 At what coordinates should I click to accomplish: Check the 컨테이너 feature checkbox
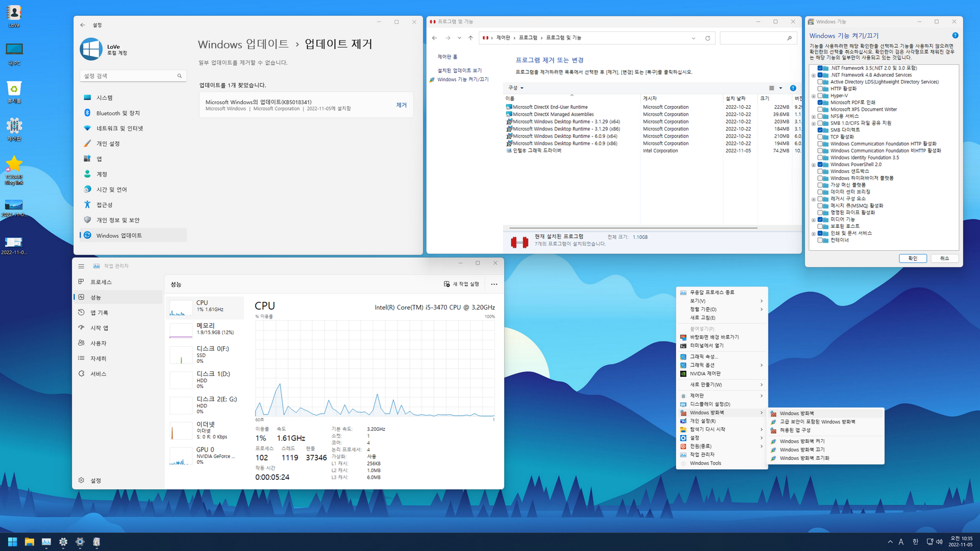[820, 240]
